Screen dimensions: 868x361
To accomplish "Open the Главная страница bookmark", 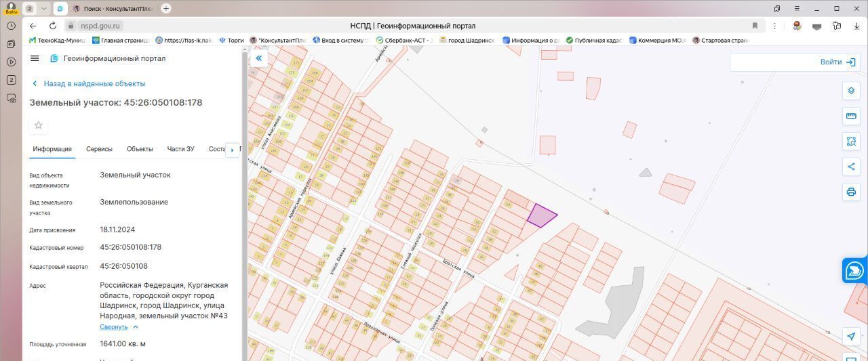I will 120,40.
